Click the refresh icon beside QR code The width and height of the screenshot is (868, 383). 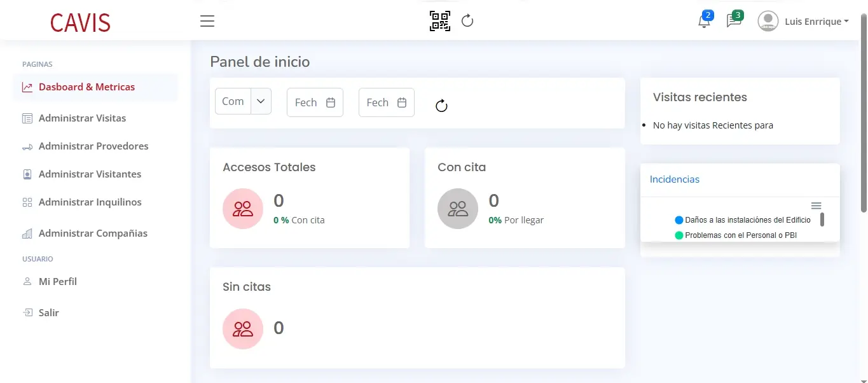click(x=467, y=21)
